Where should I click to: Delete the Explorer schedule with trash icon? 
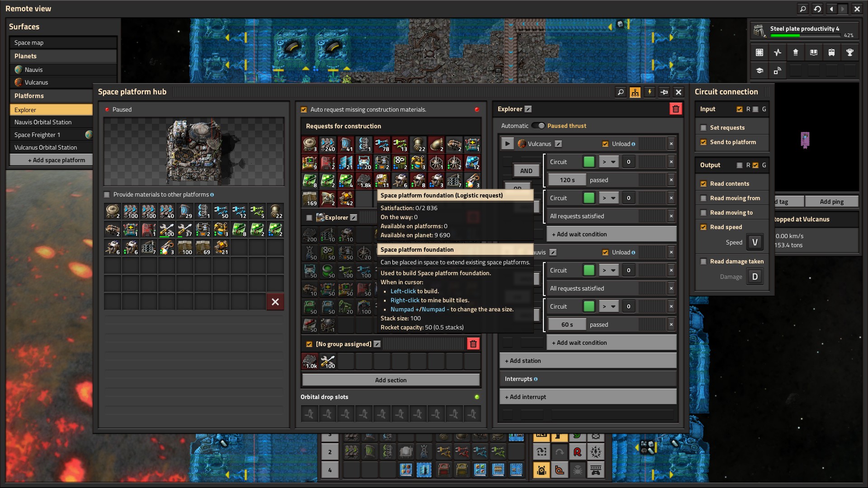(x=676, y=109)
